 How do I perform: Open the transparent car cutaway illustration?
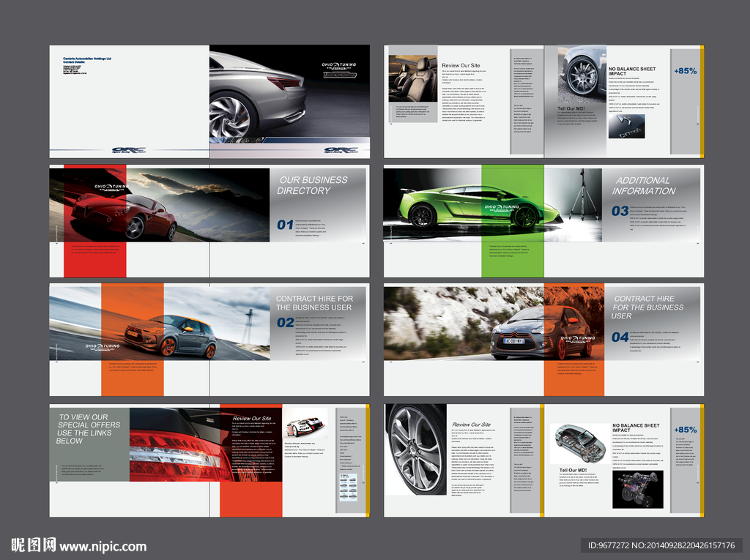(x=580, y=444)
